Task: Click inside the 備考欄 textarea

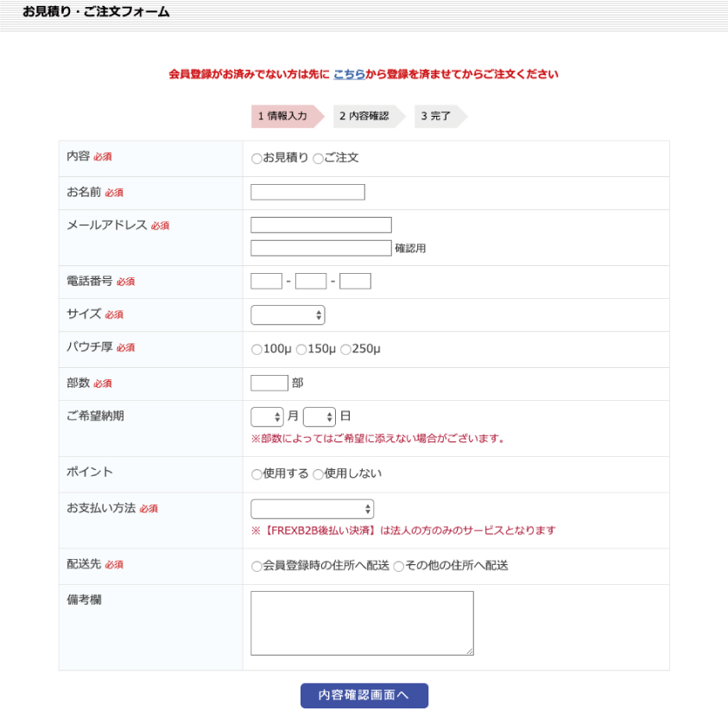Action: (x=362, y=623)
